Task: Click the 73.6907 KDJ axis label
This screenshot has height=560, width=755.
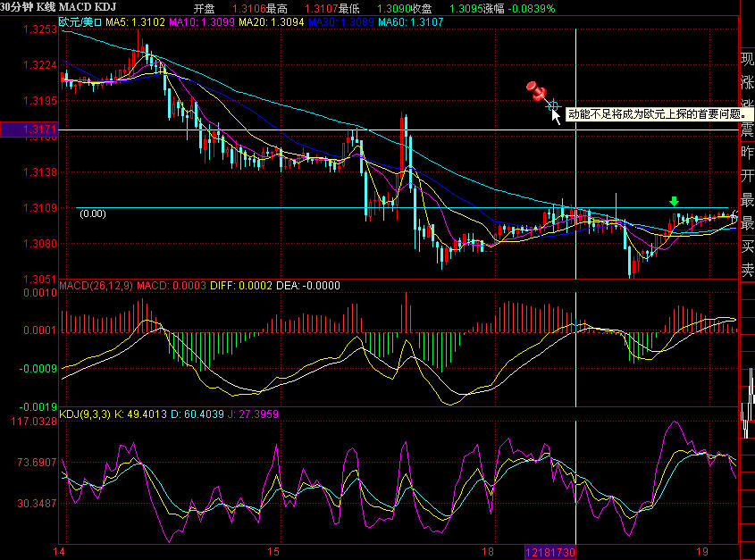Action: click(37, 463)
